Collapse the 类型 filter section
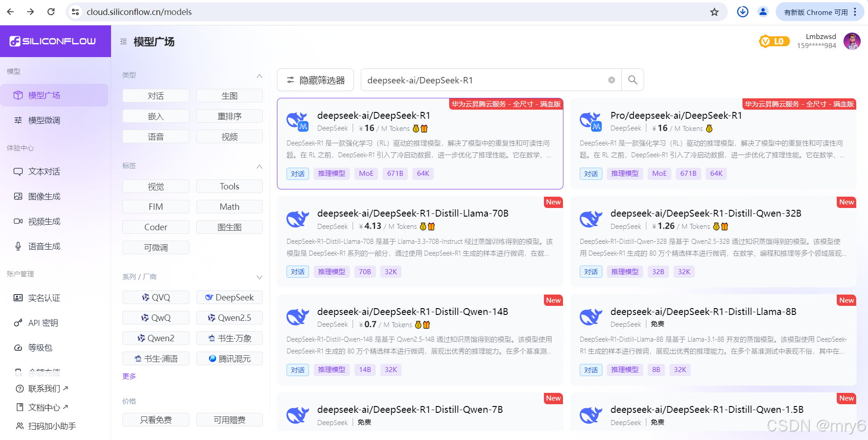Screen dimensions: 868x440 (x=259, y=76)
